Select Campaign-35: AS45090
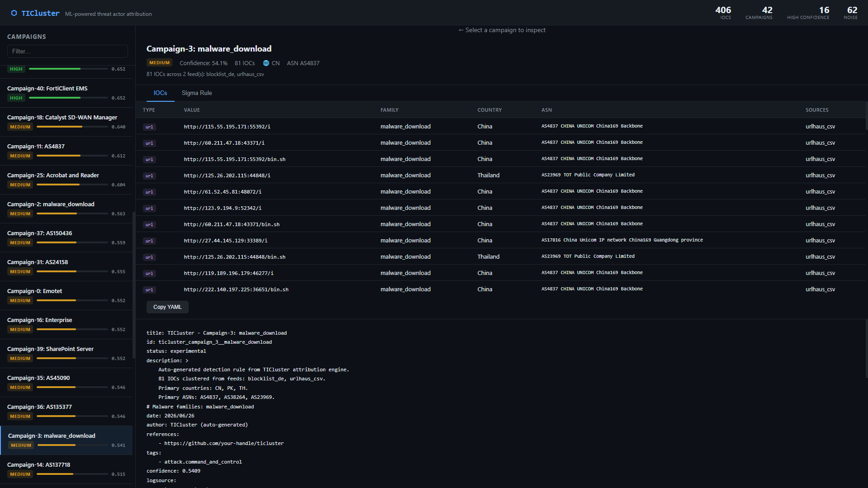 point(66,382)
